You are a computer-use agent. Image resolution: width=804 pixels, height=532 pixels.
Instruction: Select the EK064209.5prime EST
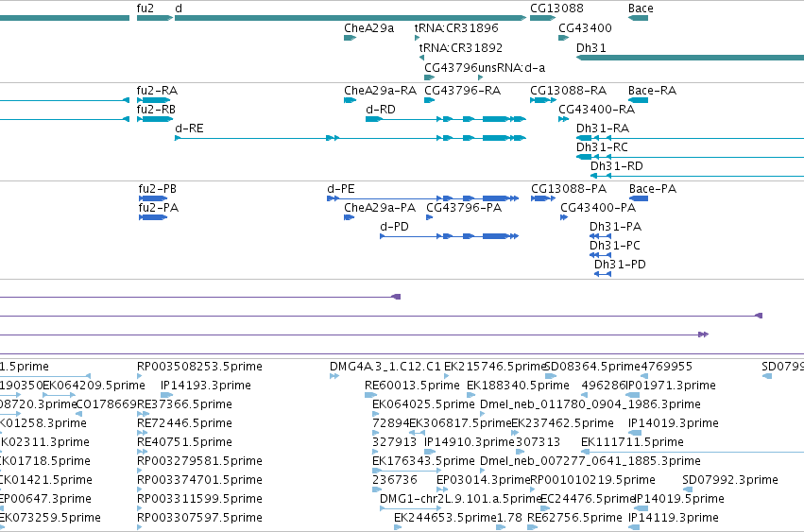point(59,395)
